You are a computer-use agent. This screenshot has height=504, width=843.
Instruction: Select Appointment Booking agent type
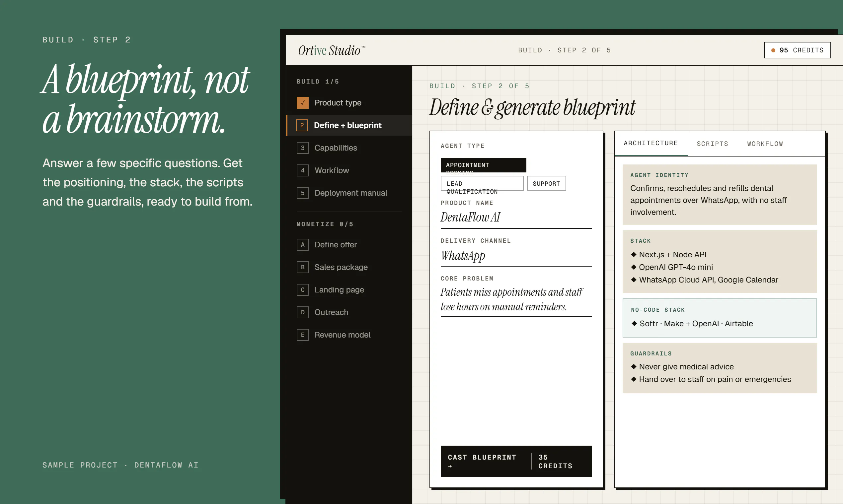coord(483,165)
